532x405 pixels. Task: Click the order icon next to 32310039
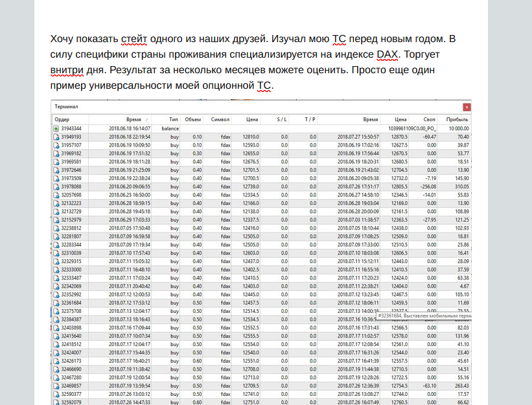click(x=56, y=253)
